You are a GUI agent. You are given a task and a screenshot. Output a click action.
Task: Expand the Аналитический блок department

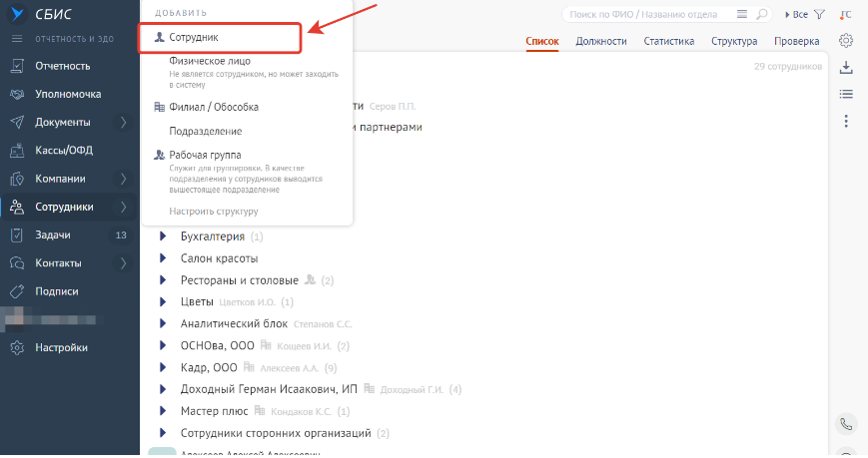point(163,323)
